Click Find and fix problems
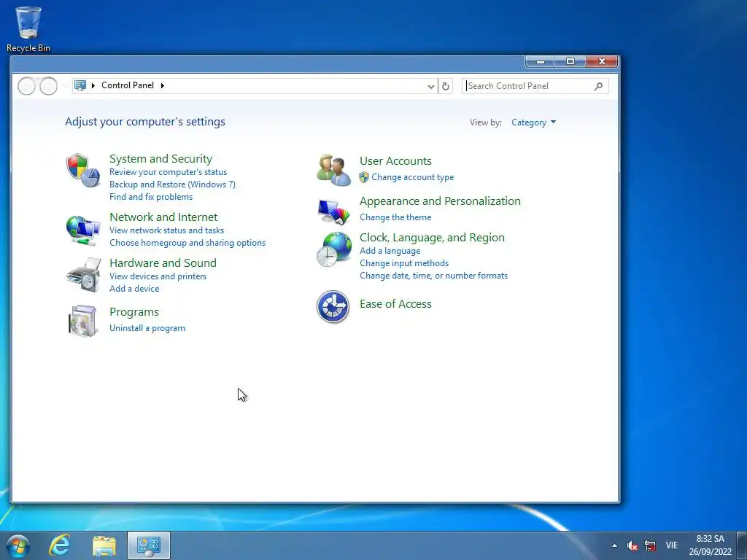747x560 pixels. coord(151,197)
